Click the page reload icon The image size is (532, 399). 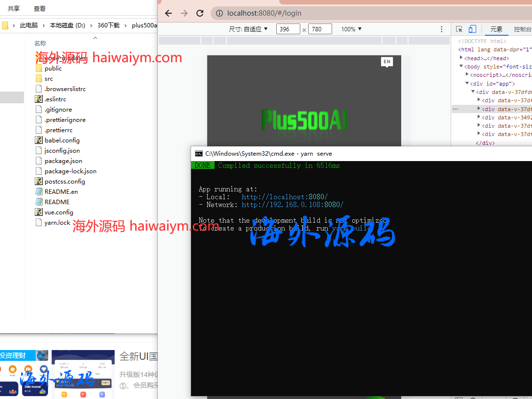coord(200,13)
